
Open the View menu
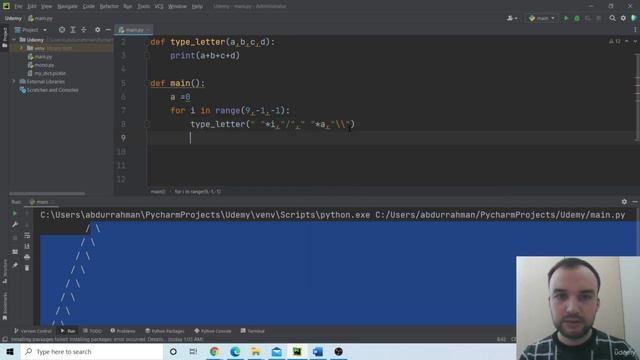[47, 6]
